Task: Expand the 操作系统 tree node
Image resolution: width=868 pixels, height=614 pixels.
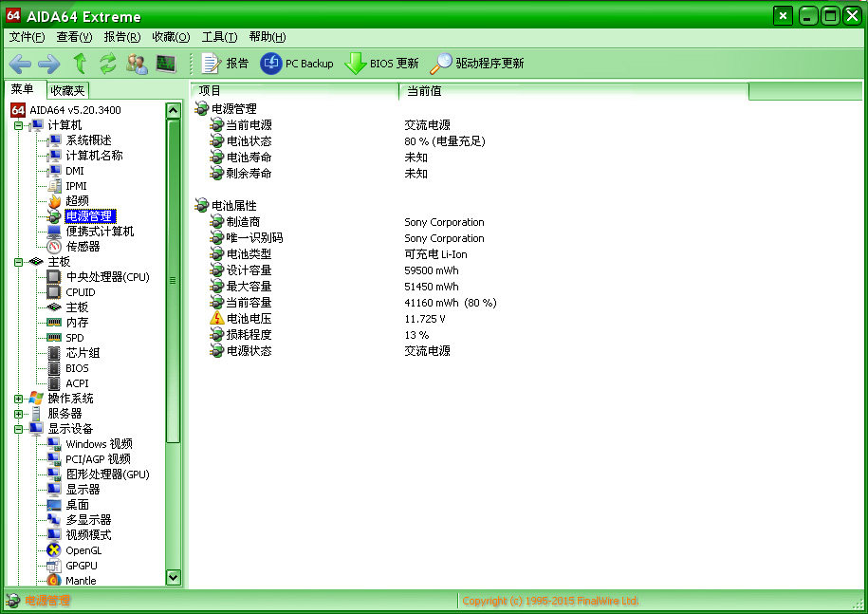Action: 18,399
